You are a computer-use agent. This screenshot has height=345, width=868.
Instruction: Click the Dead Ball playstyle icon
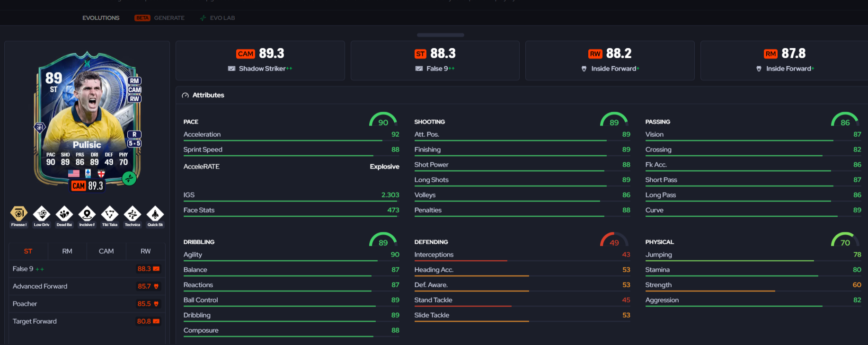(64, 214)
